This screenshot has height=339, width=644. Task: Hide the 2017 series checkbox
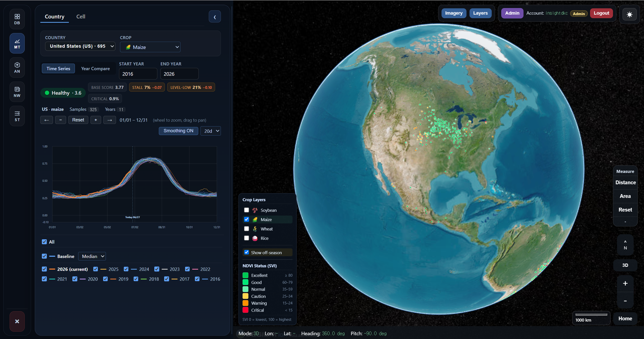167,279
